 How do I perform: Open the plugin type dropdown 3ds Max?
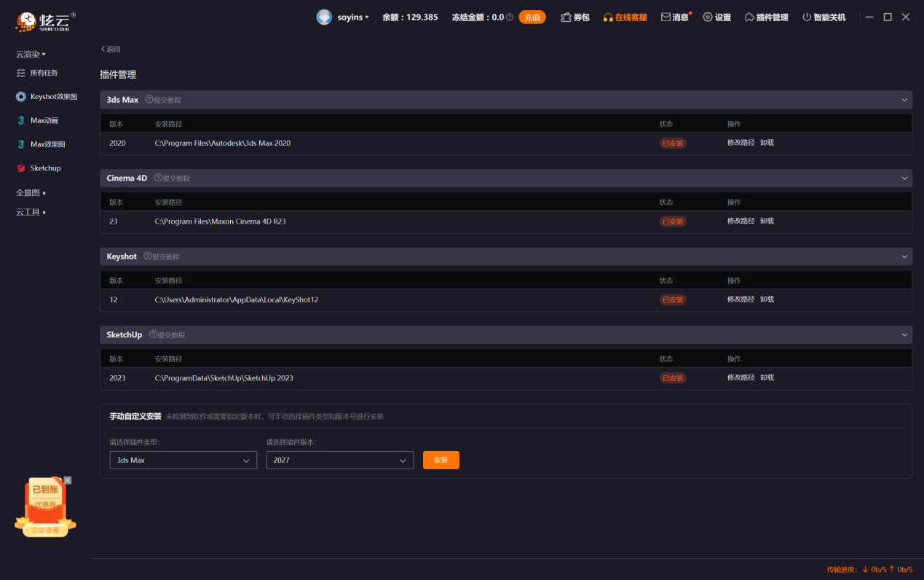tap(183, 460)
